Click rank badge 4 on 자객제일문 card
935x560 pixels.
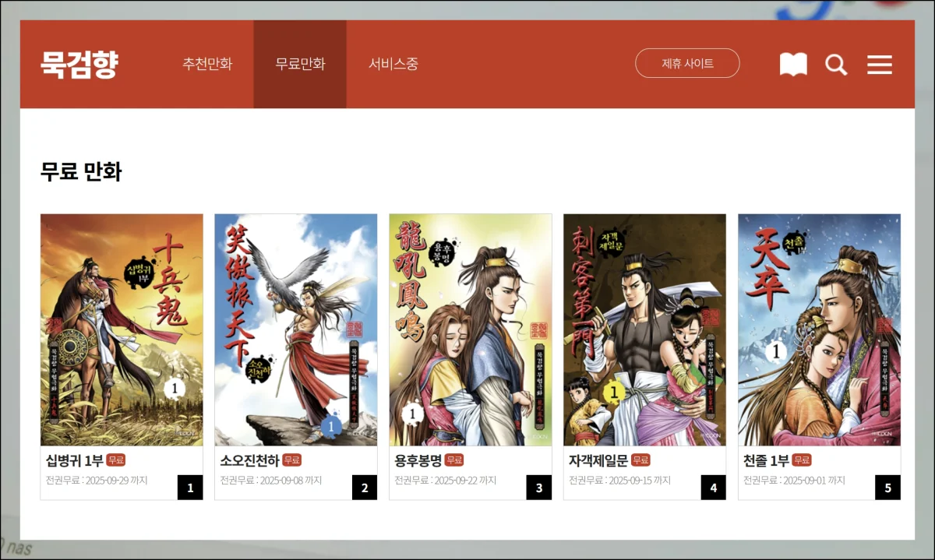tap(713, 488)
